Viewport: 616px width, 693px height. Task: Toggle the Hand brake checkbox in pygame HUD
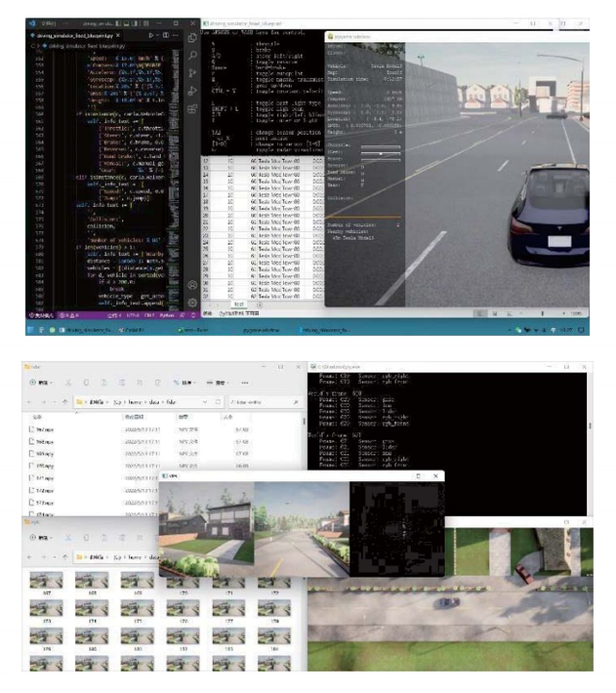tap(364, 172)
